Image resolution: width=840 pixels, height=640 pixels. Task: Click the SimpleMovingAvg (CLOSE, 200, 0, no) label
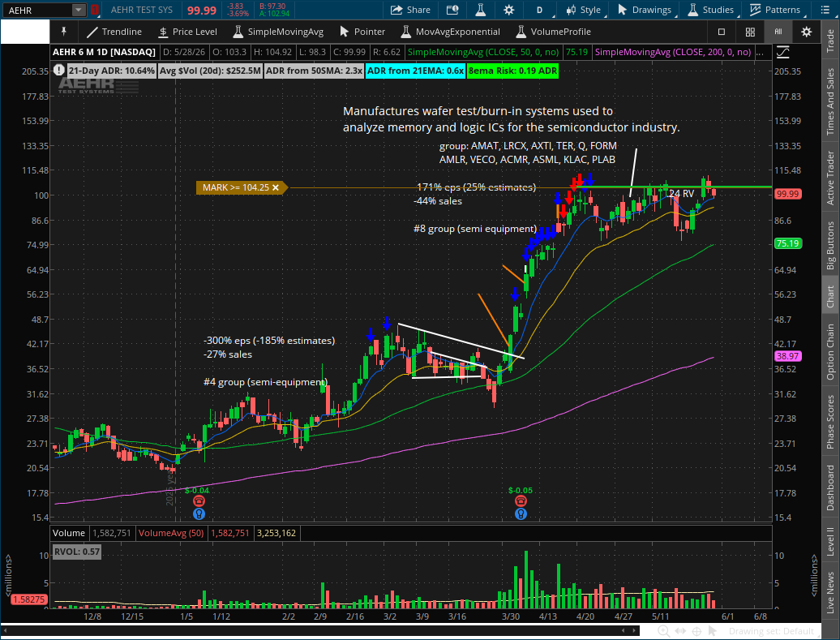[673, 52]
